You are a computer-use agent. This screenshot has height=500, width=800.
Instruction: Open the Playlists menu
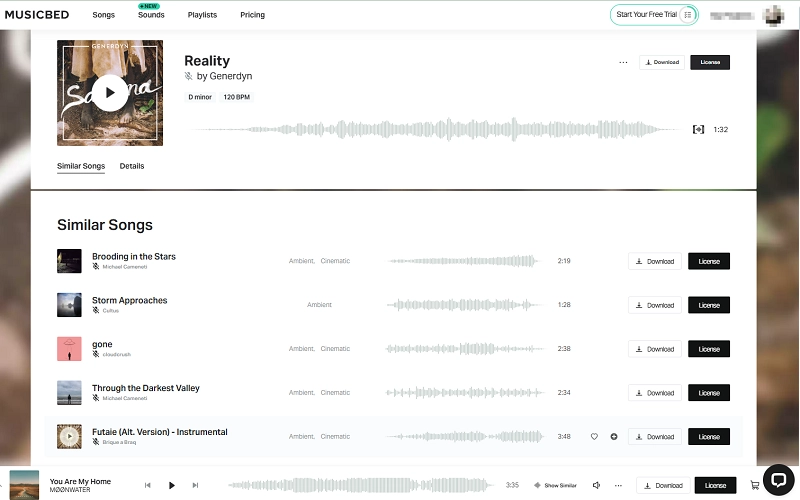pos(202,15)
